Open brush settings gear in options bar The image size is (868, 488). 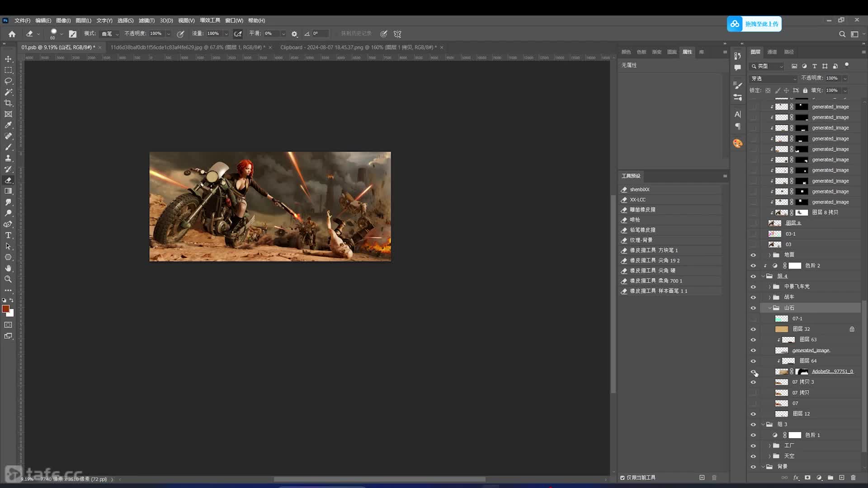pos(294,34)
